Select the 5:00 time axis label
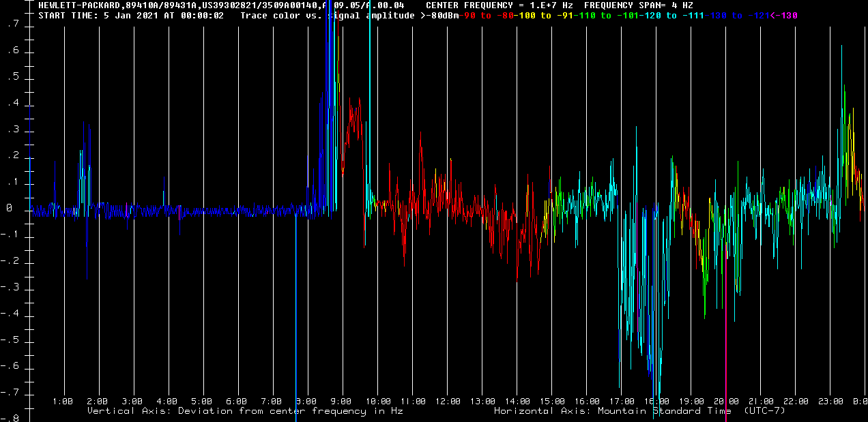Image resolution: width=868 pixels, height=422 pixels. (x=202, y=402)
